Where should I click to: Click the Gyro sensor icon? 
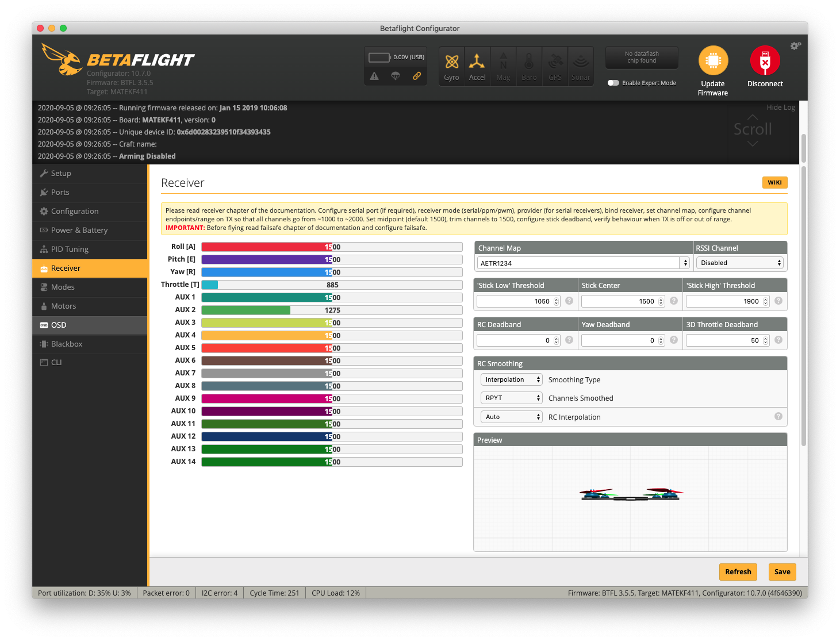(452, 66)
